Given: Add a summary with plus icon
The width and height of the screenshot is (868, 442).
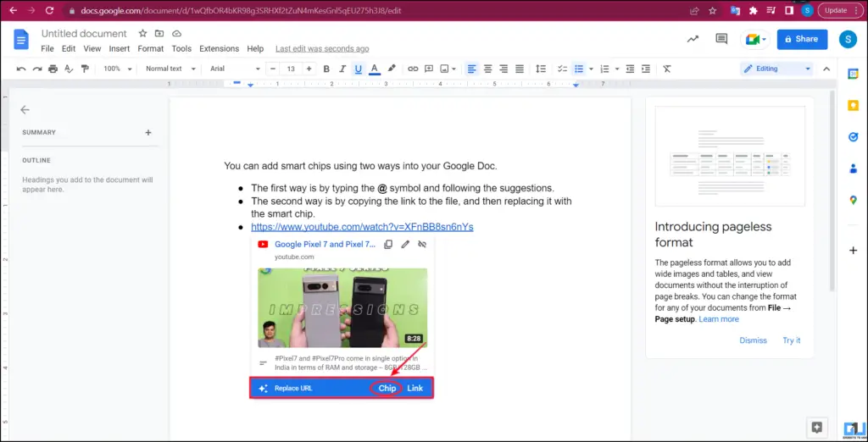Looking at the screenshot, I should (x=147, y=133).
